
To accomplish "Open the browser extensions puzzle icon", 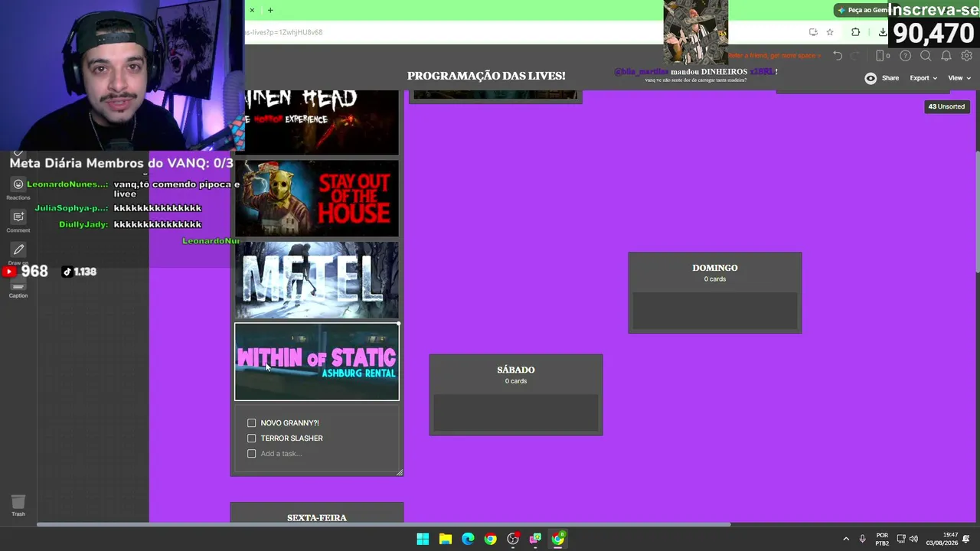I will 855,32.
